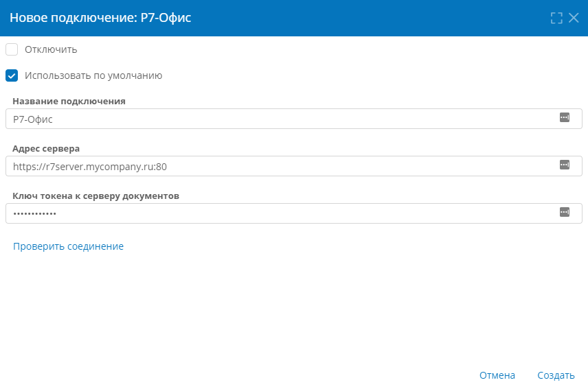Open the options icon in Название подключения field
This screenshot has height=389, width=588.
565,117
